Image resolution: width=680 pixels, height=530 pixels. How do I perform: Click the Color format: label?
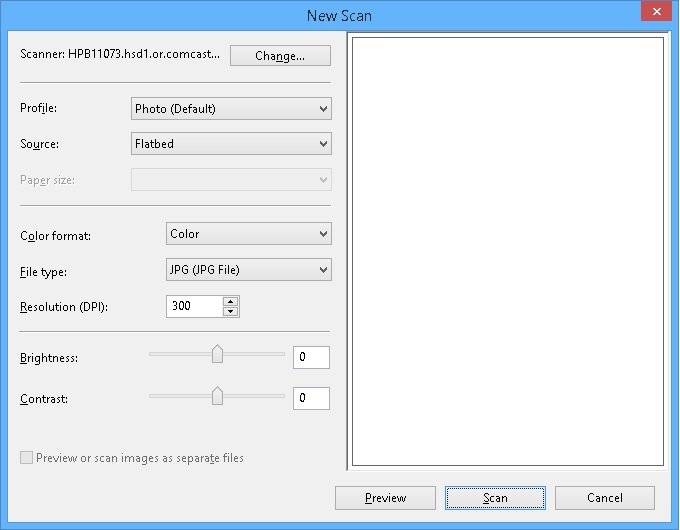56,236
